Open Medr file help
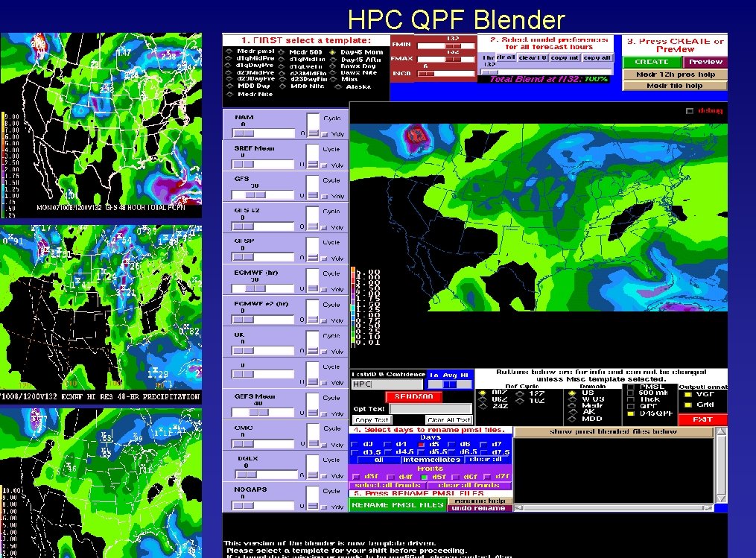The width and height of the screenshot is (756, 558). click(675, 86)
